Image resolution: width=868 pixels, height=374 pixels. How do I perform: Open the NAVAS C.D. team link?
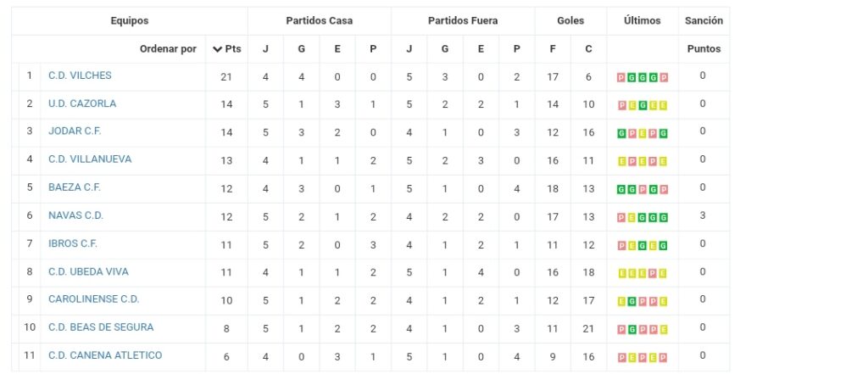coord(75,215)
